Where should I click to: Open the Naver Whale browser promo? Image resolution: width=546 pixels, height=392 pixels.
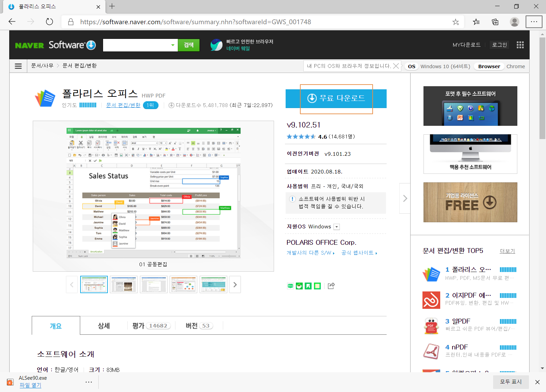pos(242,45)
